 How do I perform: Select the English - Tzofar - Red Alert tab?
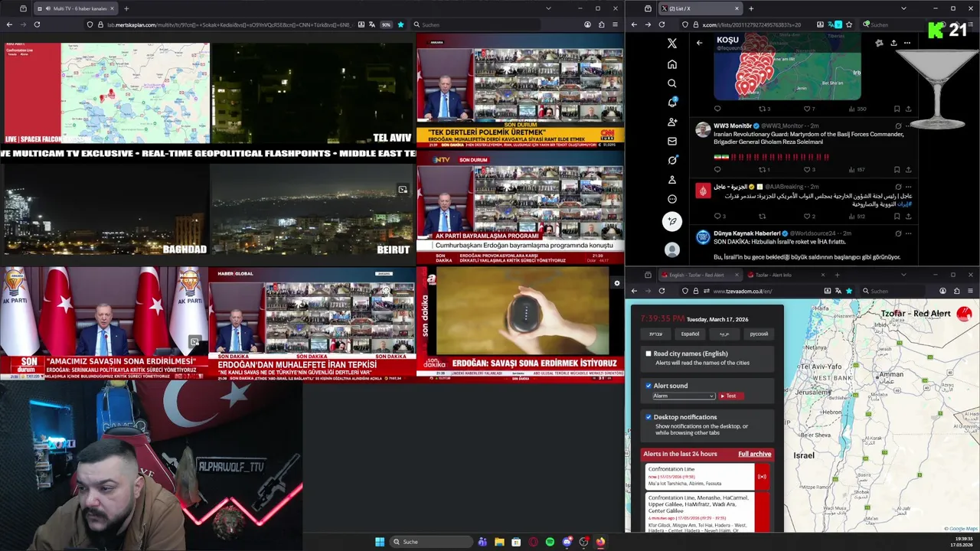tap(700, 275)
